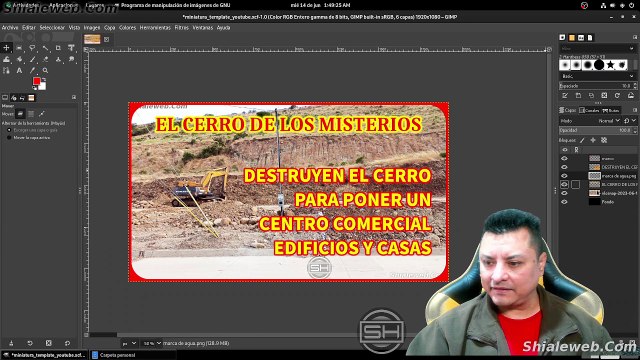640x360 pixels.
Task: Open Archivo menu
Action: (x=10, y=28)
